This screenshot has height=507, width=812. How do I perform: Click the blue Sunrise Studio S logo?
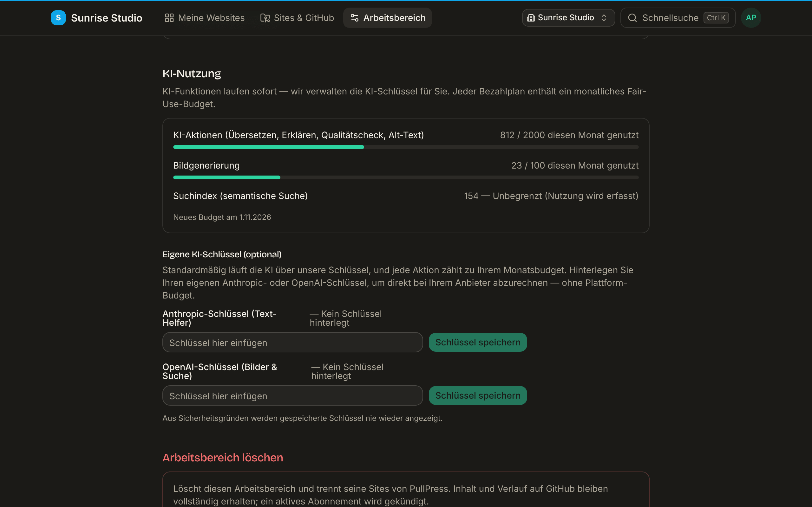(x=58, y=18)
